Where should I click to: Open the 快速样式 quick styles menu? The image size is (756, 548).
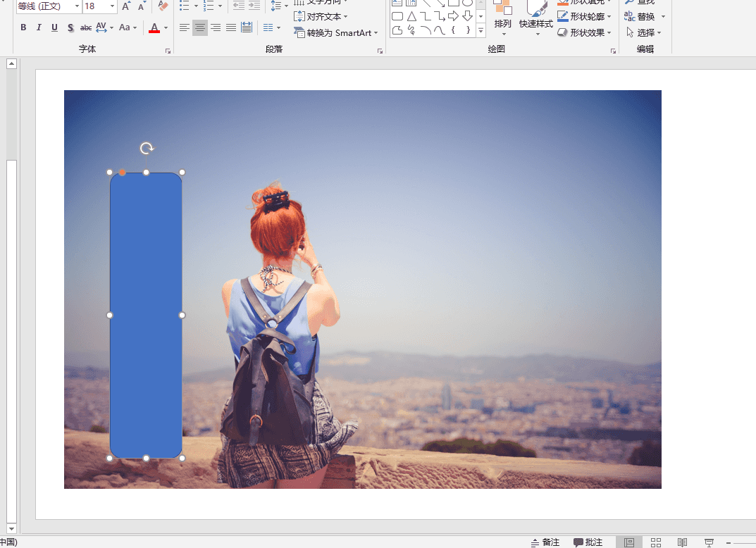click(x=536, y=25)
